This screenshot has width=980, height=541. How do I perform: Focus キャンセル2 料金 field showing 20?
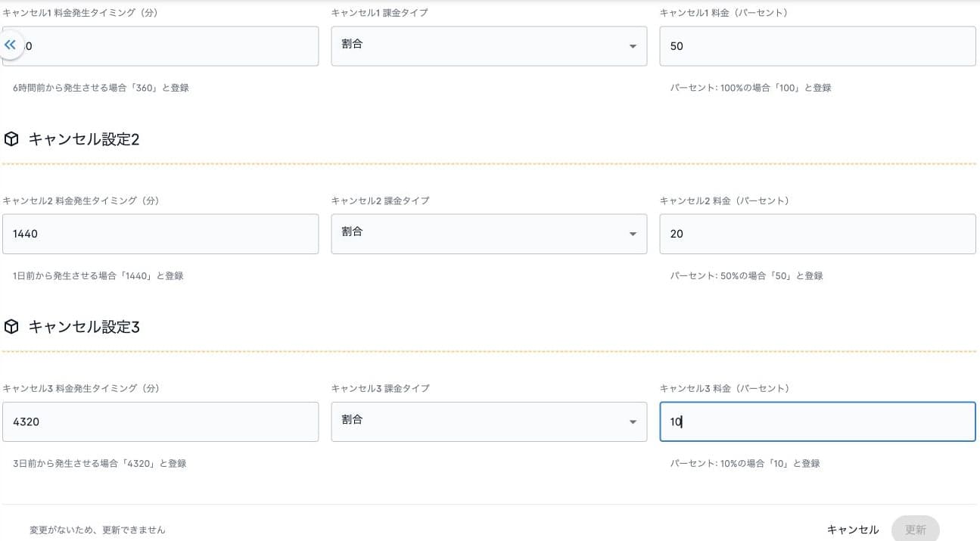tap(817, 234)
